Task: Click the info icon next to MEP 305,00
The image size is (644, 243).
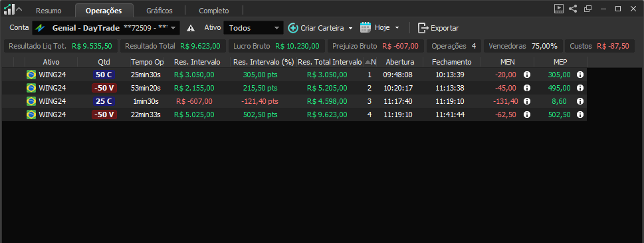Action: coord(580,75)
